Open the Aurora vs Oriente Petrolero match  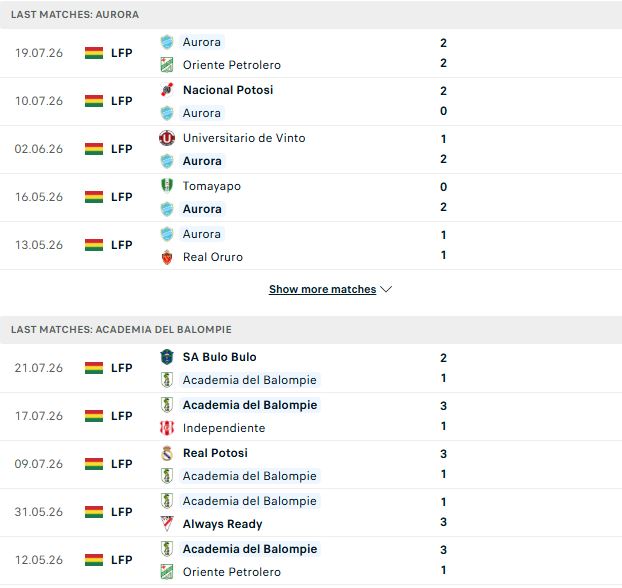pos(311,53)
